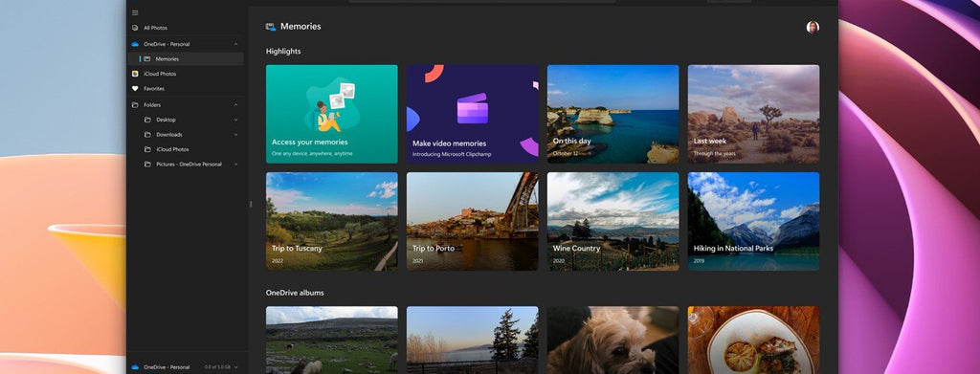Expand the Desktop folder chevron

click(235, 120)
